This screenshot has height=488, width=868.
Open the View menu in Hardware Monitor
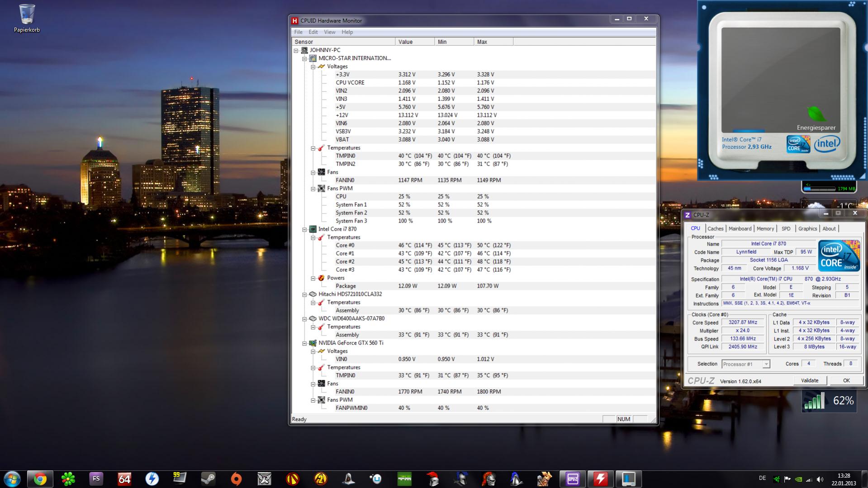tap(329, 32)
